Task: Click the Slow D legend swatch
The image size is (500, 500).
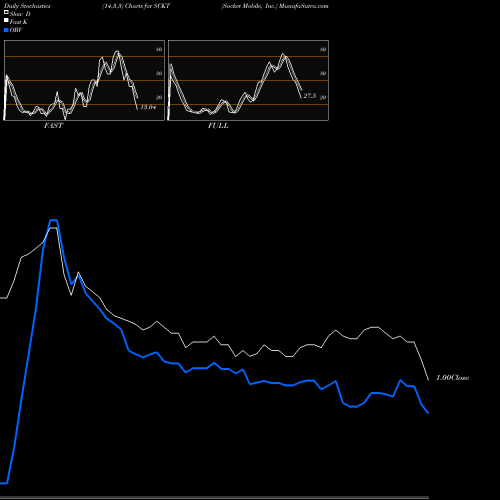Action: click(6, 12)
